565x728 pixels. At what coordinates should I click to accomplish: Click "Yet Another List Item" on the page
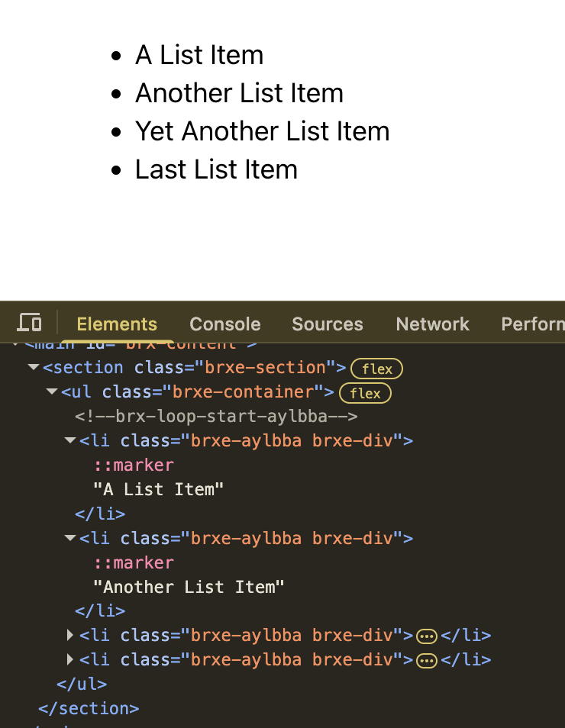262,131
